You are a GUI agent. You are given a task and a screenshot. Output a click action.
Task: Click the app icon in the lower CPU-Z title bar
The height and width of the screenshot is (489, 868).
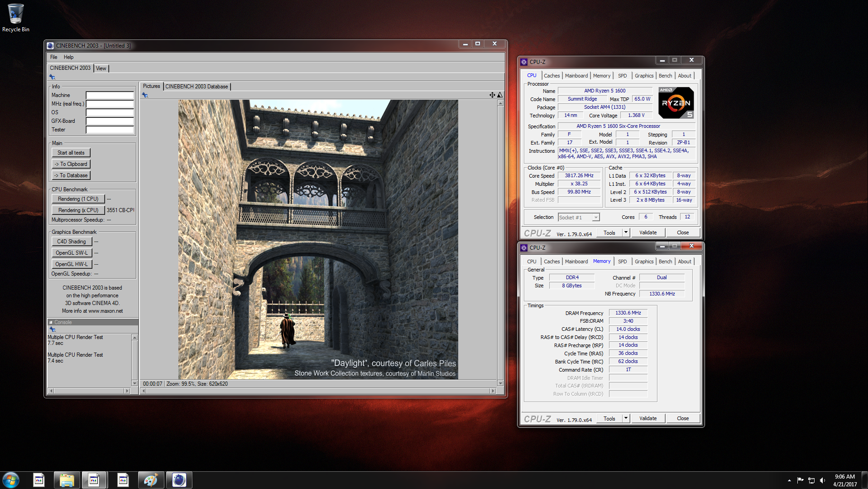[x=524, y=248]
